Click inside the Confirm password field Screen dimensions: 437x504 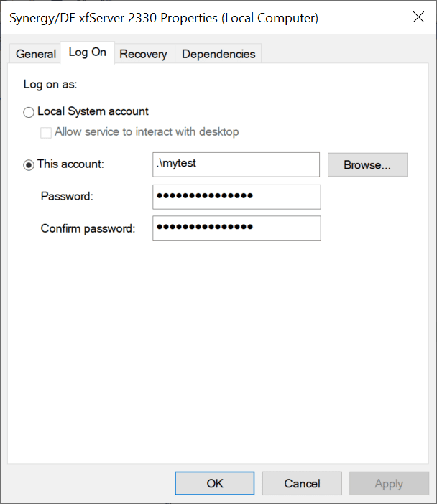coord(236,228)
